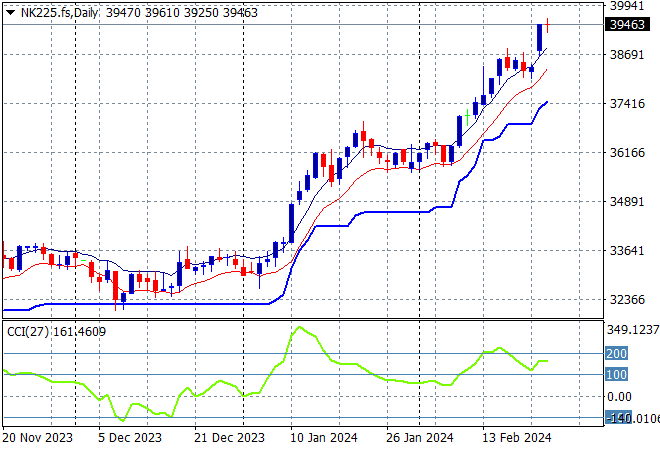Select the 34891 price axis label
This screenshot has width=660, height=450.
click(x=627, y=201)
